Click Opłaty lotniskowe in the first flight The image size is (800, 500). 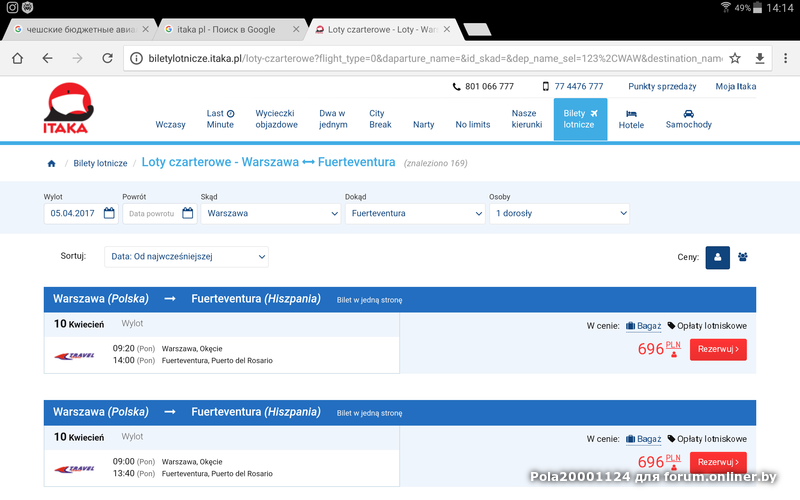tap(707, 326)
